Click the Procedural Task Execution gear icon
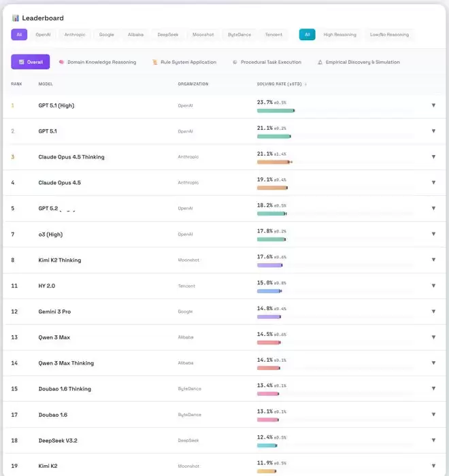 pos(235,62)
